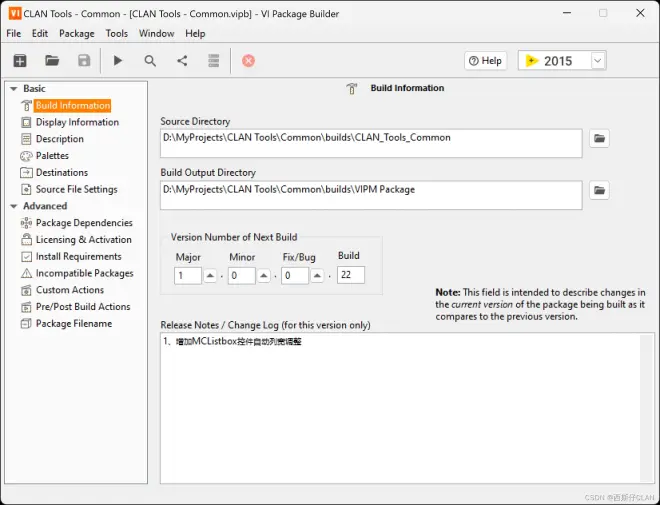Open the File menu
Image resolution: width=660 pixels, height=505 pixels.
(x=13, y=34)
